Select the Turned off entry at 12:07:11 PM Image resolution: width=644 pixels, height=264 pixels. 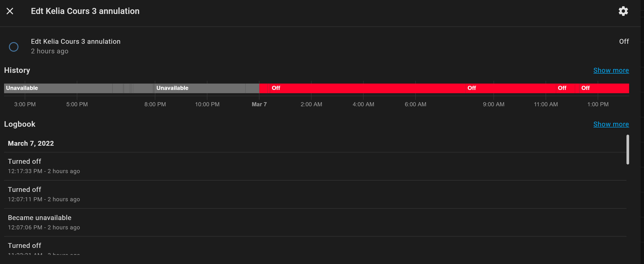coord(315,194)
